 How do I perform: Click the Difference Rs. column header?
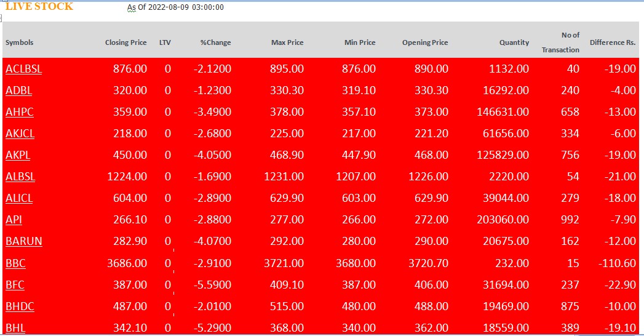613,42
